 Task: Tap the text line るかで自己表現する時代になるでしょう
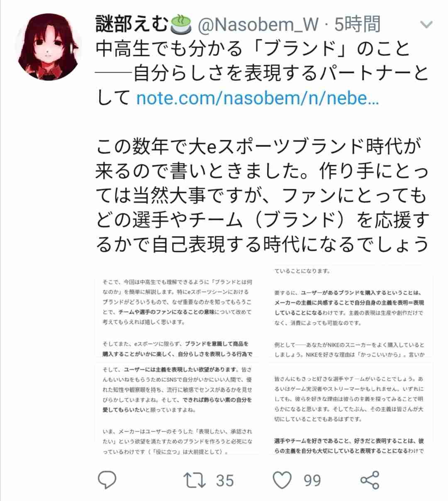(262, 244)
